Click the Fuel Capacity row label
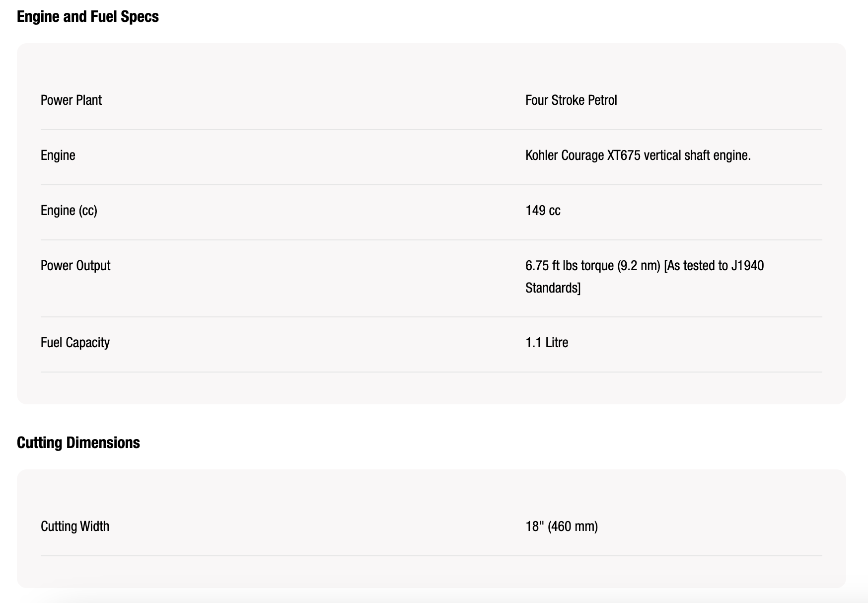Viewport: 868px width, 603px height. (75, 343)
